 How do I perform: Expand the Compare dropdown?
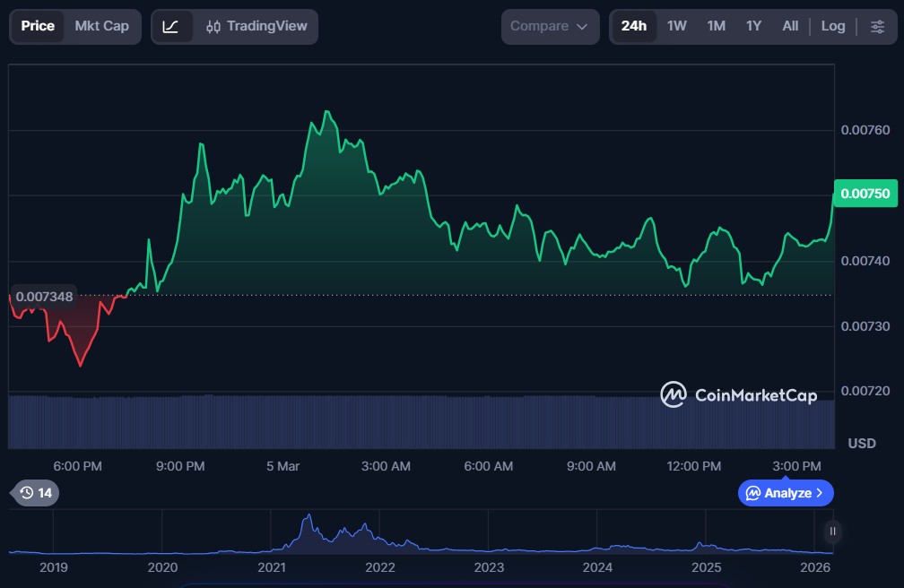click(x=550, y=27)
